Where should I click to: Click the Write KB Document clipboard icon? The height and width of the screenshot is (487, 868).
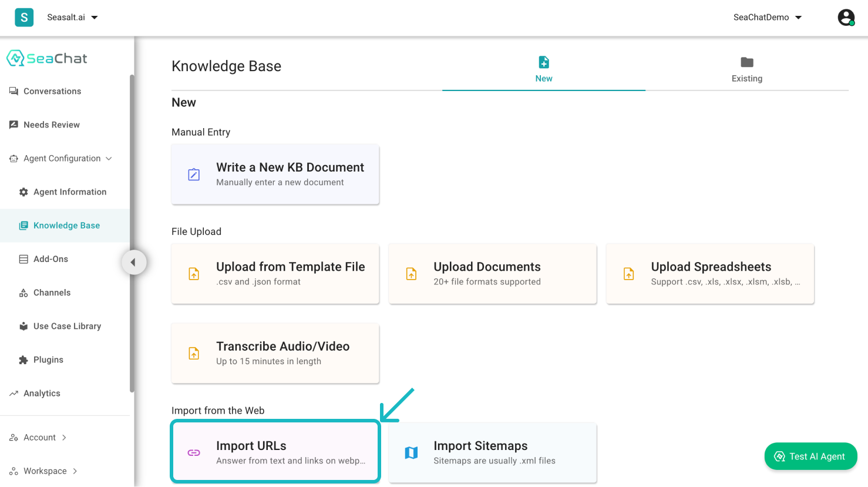(194, 174)
